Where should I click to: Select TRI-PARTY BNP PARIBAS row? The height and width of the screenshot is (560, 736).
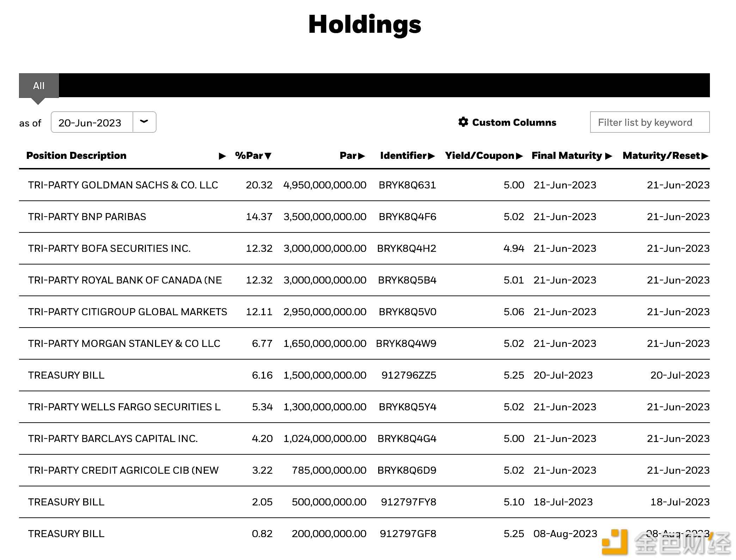point(364,217)
